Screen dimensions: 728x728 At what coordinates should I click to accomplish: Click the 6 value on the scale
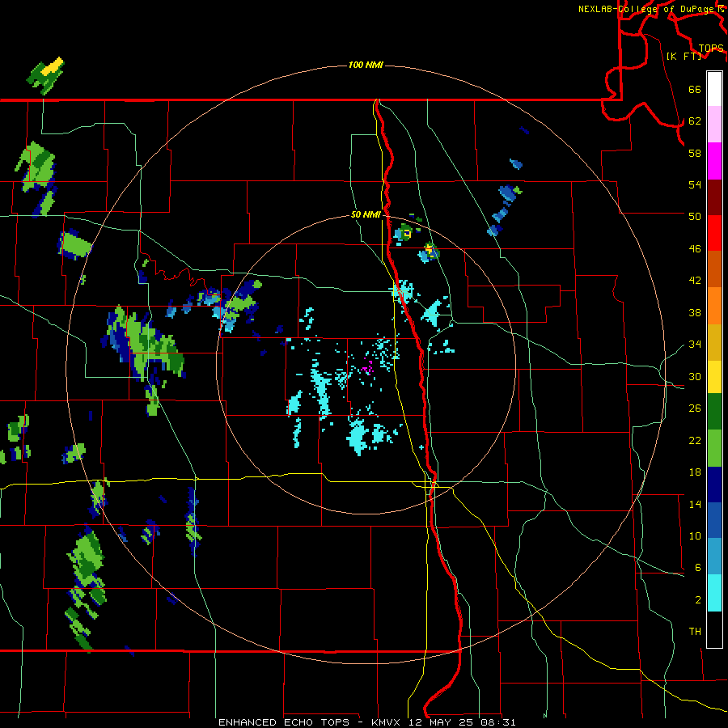click(x=698, y=568)
